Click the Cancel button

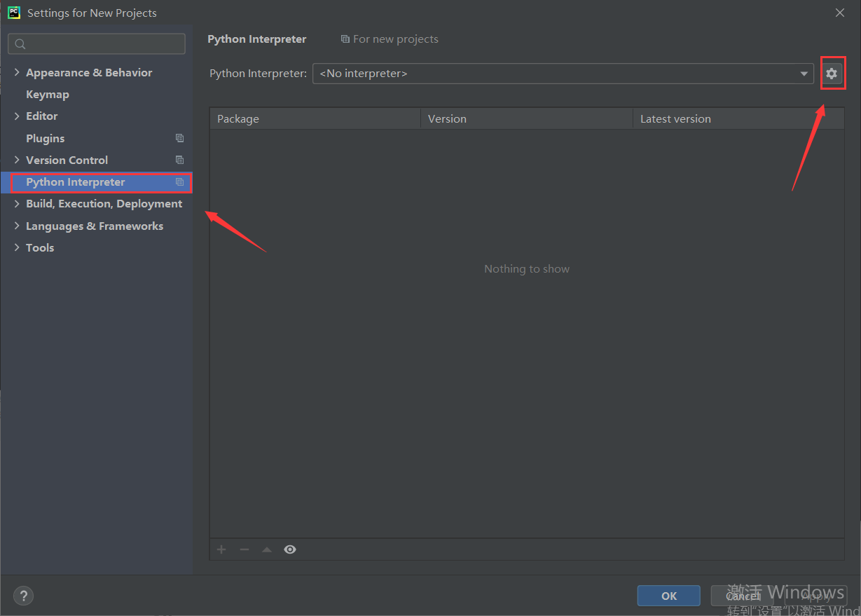(x=743, y=596)
